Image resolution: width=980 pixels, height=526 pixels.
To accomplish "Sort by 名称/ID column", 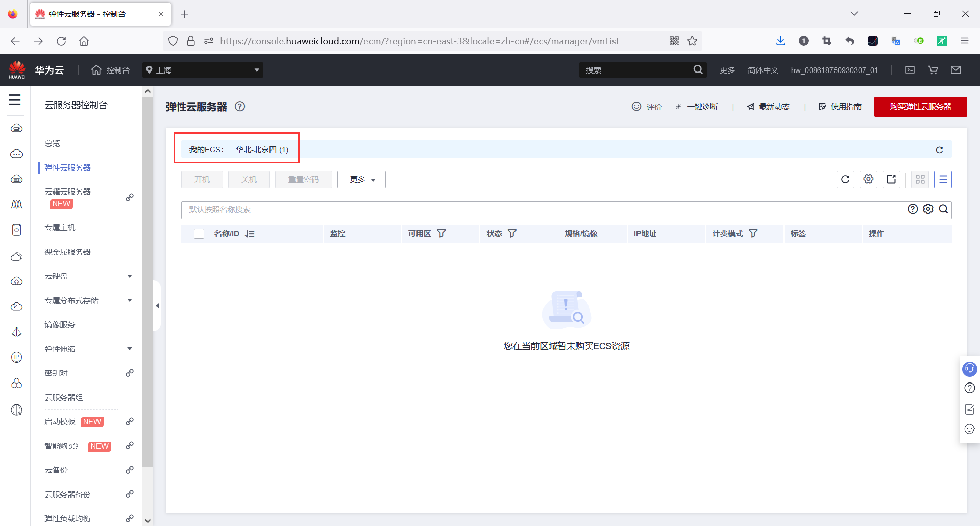I will click(x=250, y=234).
